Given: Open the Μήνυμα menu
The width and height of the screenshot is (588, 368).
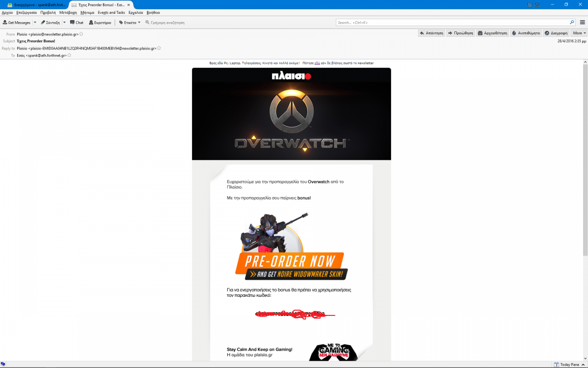Looking at the screenshot, I should click(87, 12).
